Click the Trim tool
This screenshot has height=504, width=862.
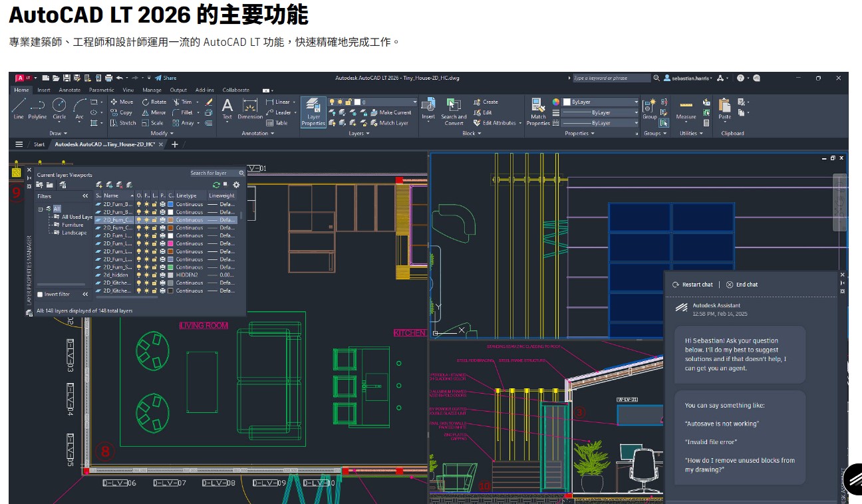[x=183, y=102]
